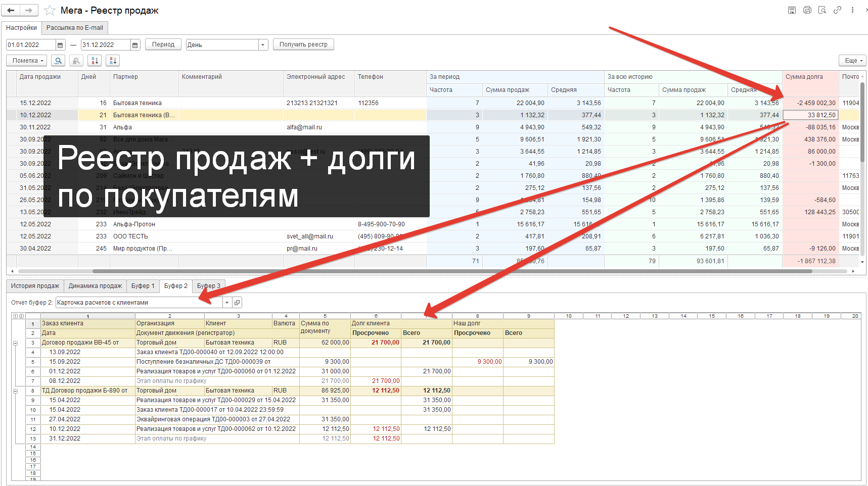Click the magnifier search icon in the toolbar

(58, 61)
